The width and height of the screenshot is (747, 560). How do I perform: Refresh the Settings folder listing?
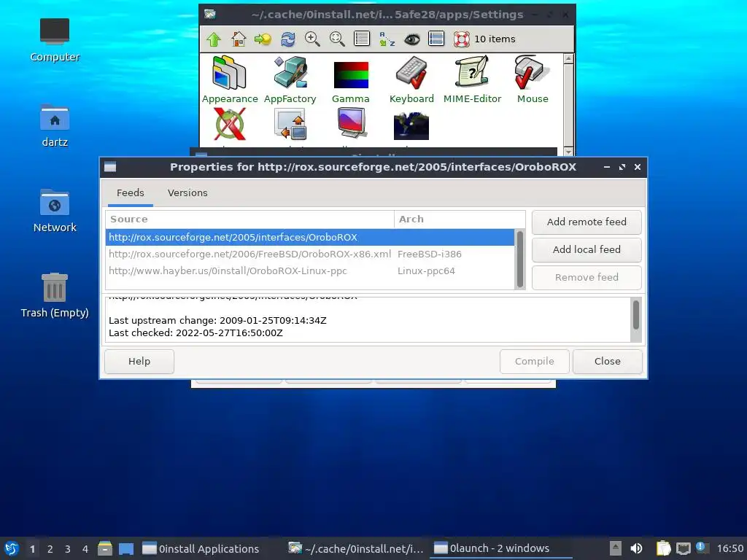point(287,39)
